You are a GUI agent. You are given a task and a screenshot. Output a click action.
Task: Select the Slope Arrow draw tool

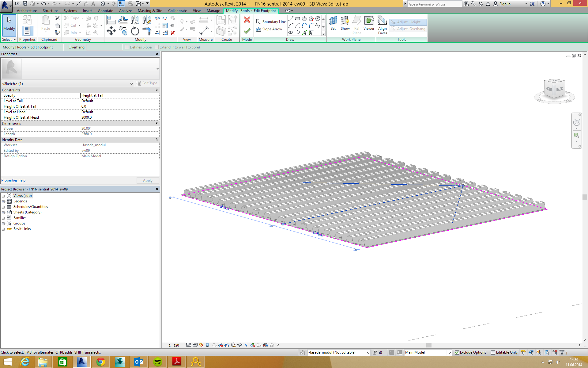coord(269,29)
